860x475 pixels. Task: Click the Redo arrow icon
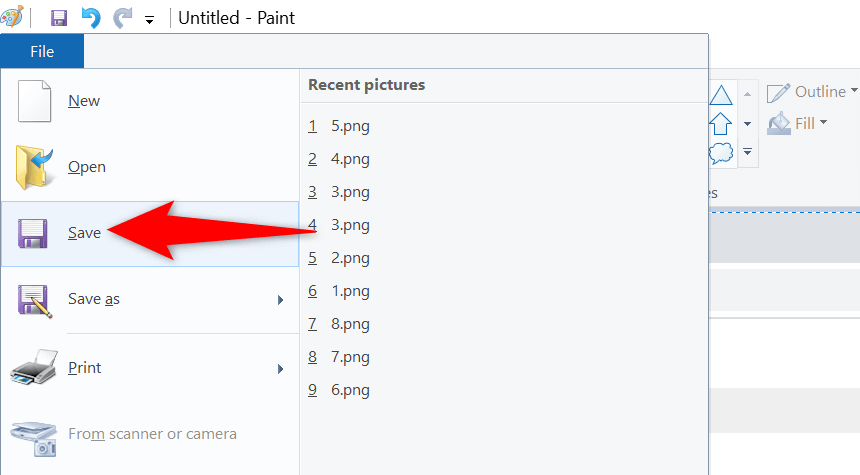tap(122, 18)
